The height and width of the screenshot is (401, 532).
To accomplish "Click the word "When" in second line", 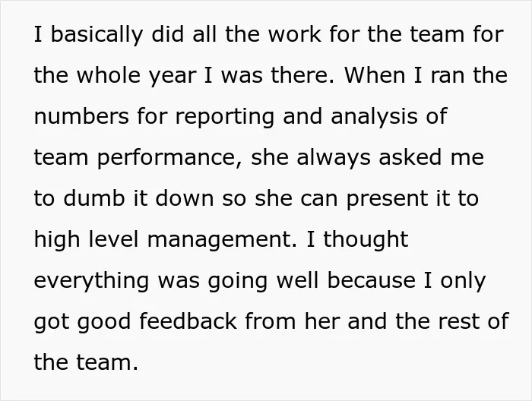I will (x=375, y=75).
